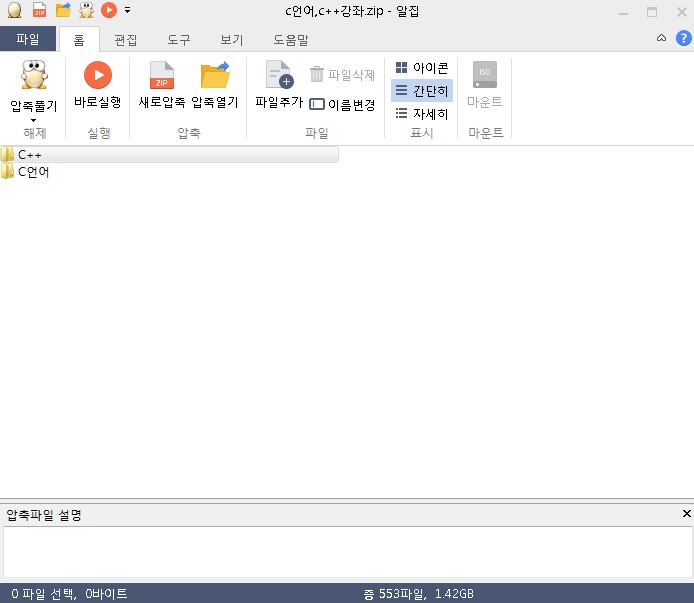
Task: Click inside the archive description text box
Action: coord(348,552)
